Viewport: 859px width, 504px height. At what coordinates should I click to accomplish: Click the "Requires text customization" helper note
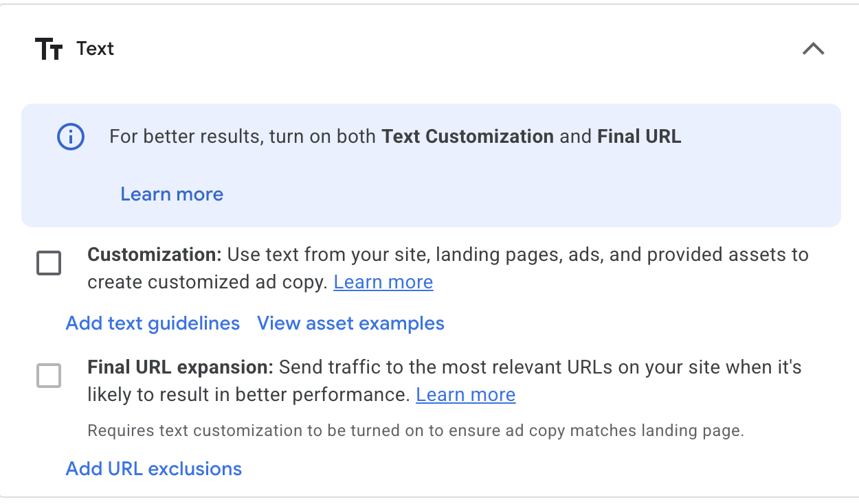click(416, 431)
